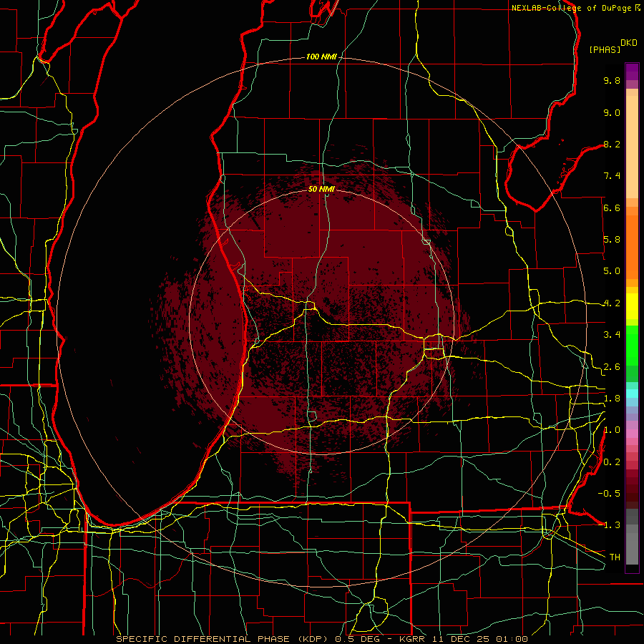Click the 2.6 scale value
Screen dimensions: 644x644
pyautogui.click(x=612, y=367)
